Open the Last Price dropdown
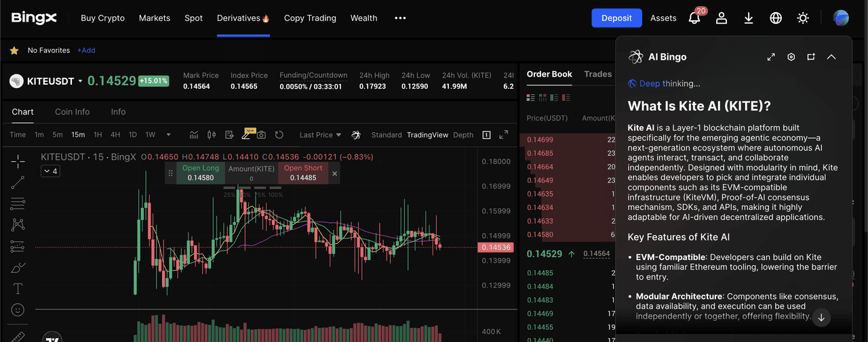 (321, 135)
